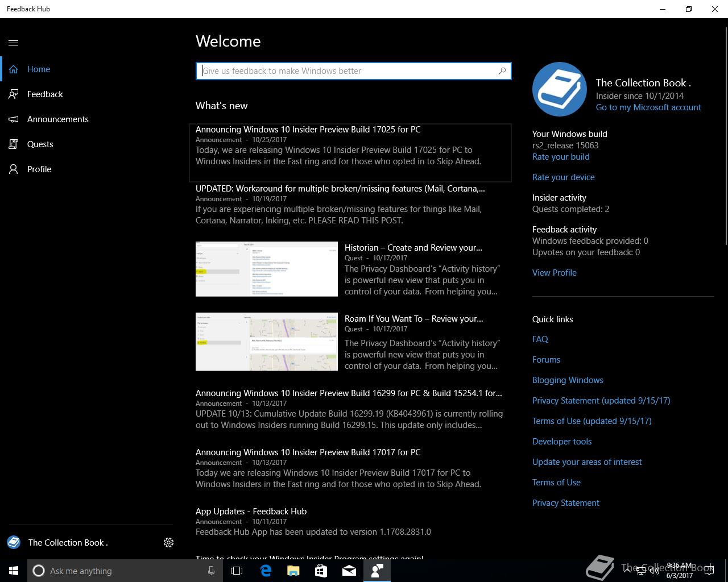Open the Windows Start menu

coord(14,571)
